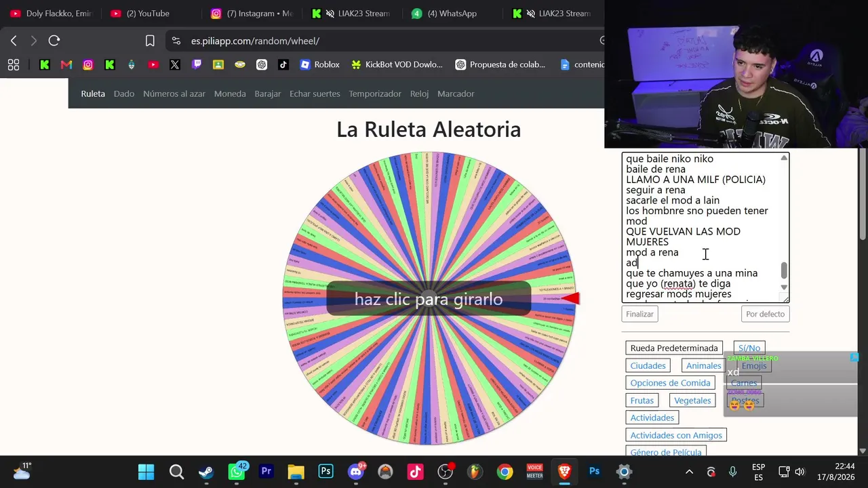Open WhatsApp from the taskbar
The height and width of the screenshot is (488, 868).
[237, 472]
